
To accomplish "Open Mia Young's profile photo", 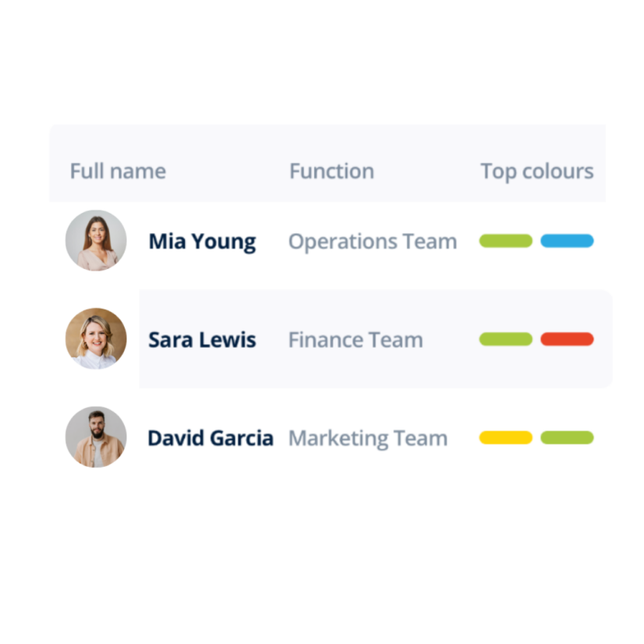I will pos(96,241).
